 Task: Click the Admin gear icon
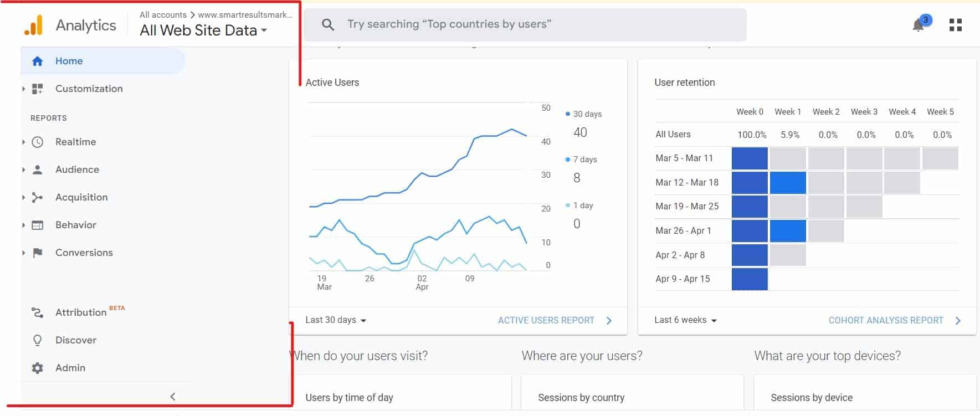[x=37, y=368]
